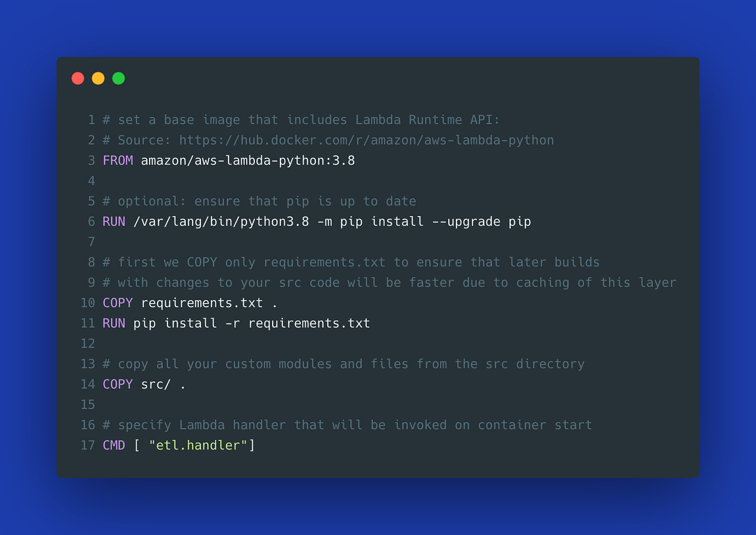756x535 pixels.
Task: Select amazon/aws-lambda-python:3.8 image name
Action: point(248,161)
